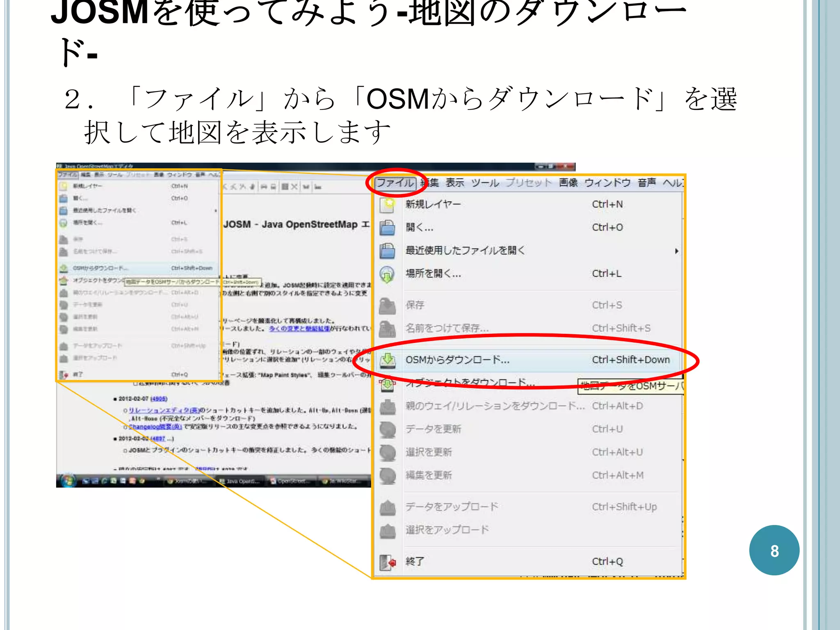Screen dimensions: 840x630
Task: Open the 音声 menu in the enlarged menu bar
Action: pos(647,183)
